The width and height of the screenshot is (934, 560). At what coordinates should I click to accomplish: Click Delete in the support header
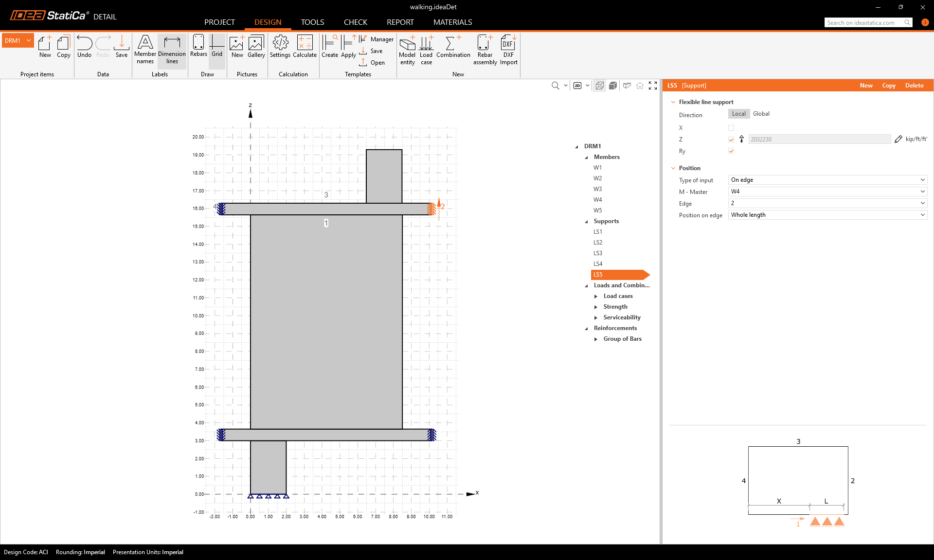[x=914, y=86]
